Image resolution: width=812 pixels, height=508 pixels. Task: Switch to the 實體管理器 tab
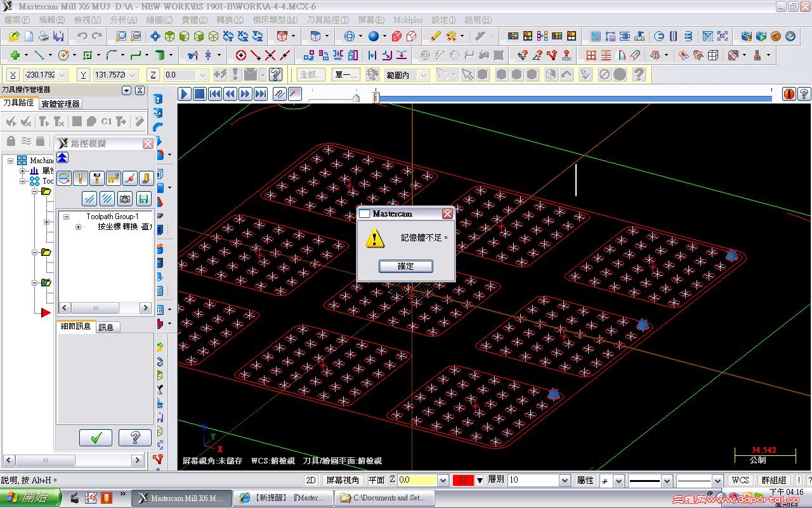click(60, 104)
